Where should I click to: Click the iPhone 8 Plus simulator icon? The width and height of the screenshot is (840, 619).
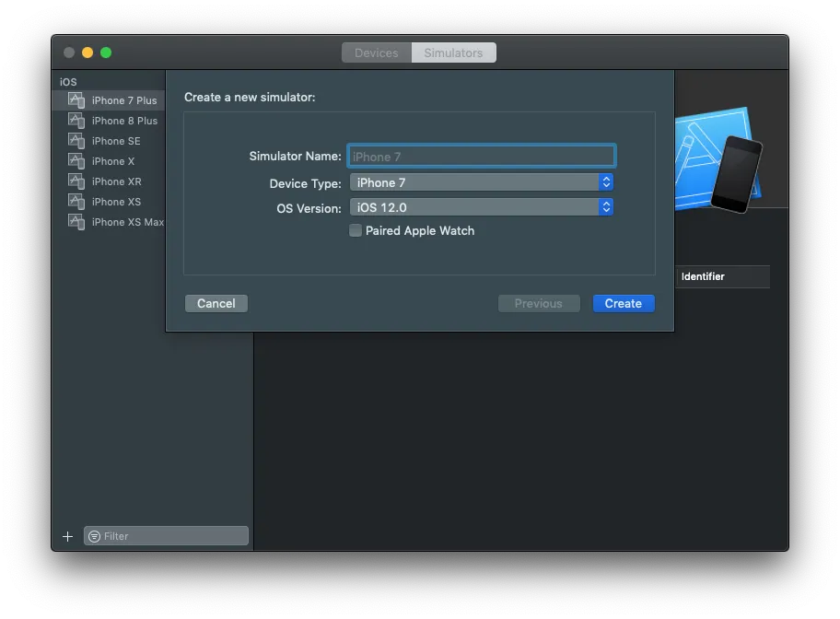pyautogui.click(x=76, y=121)
